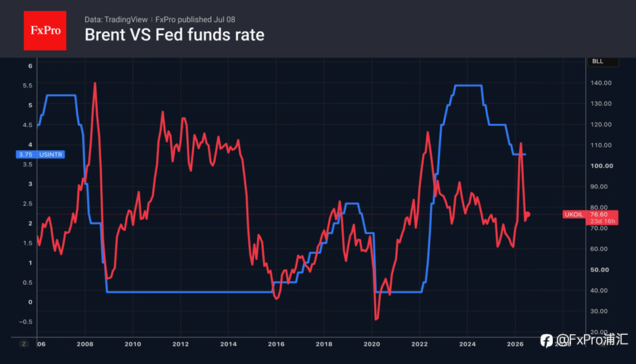Viewport: 636px width, 364px height.
Task: Click the red current-price dot on chart
Action: click(527, 214)
